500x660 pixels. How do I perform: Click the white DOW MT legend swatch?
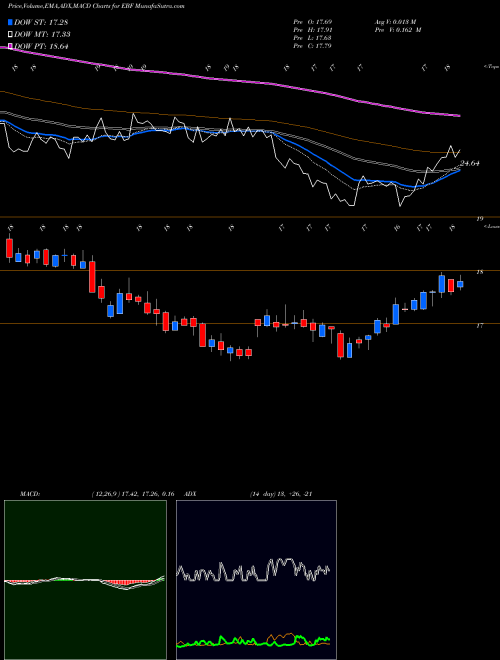tap(10, 35)
